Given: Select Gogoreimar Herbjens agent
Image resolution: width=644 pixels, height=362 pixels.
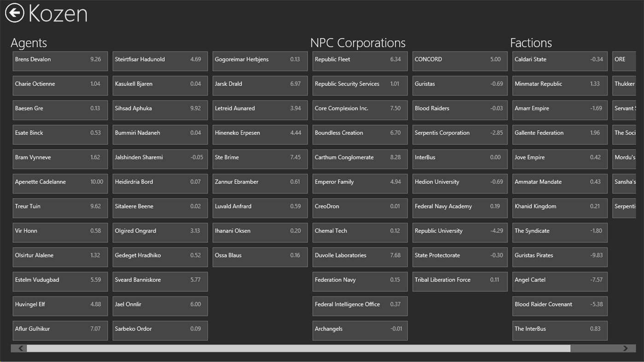Looking at the screenshot, I should (x=260, y=61).
